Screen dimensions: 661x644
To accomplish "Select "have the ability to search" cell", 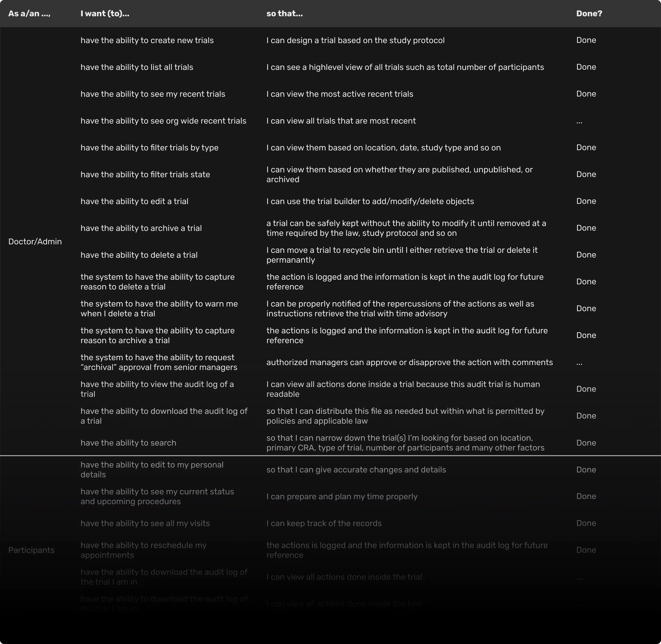I will [x=128, y=443].
